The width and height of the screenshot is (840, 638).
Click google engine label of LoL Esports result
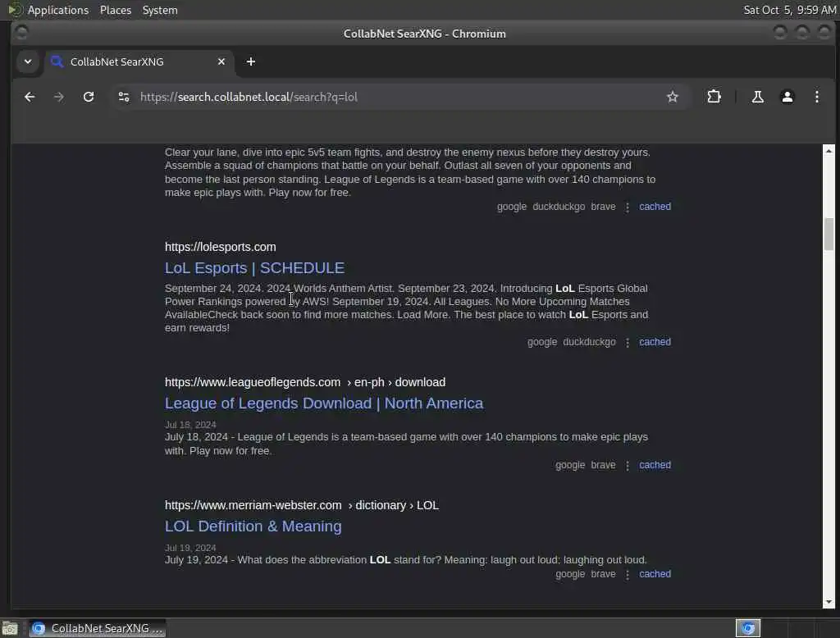tap(542, 342)
